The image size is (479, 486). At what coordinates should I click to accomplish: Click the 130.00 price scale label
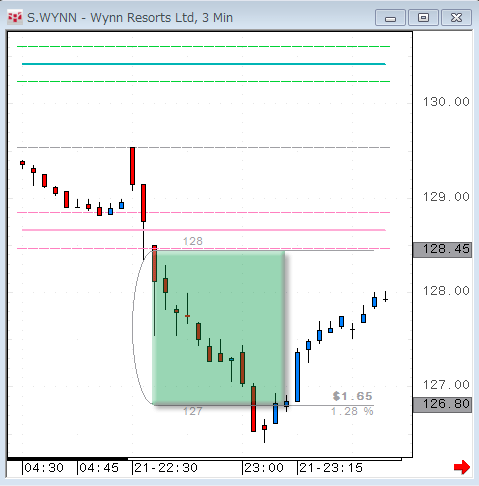point(446,102)
